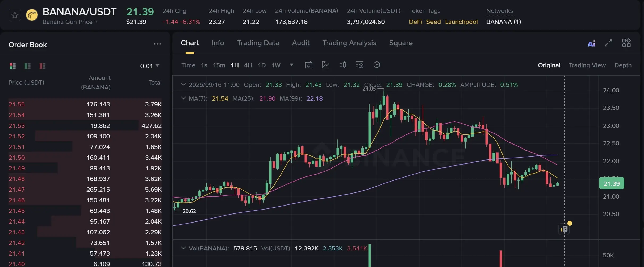This screenshot has height=267, width=644.
Task: Open the AI chart assistant
Action: [591, 43]
